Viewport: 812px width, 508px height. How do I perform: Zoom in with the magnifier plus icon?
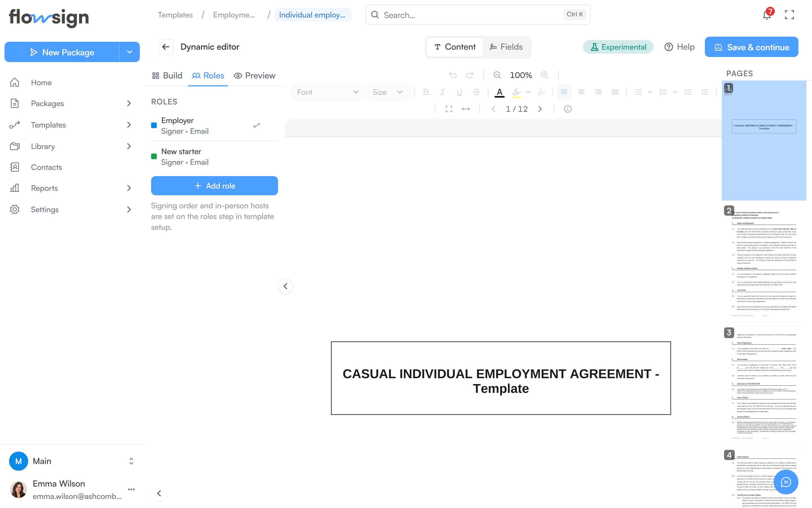coord(545,75)
